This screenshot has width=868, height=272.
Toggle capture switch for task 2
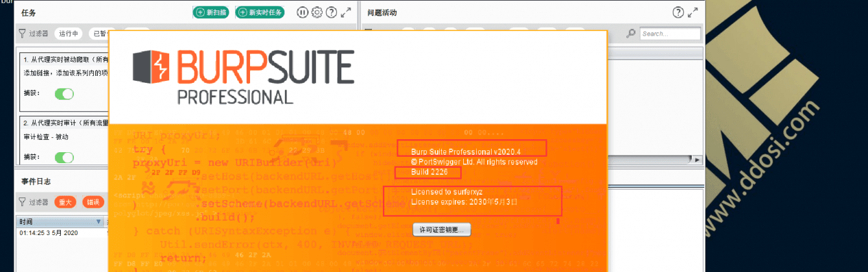pyautogui.click(x=64, y=157)
